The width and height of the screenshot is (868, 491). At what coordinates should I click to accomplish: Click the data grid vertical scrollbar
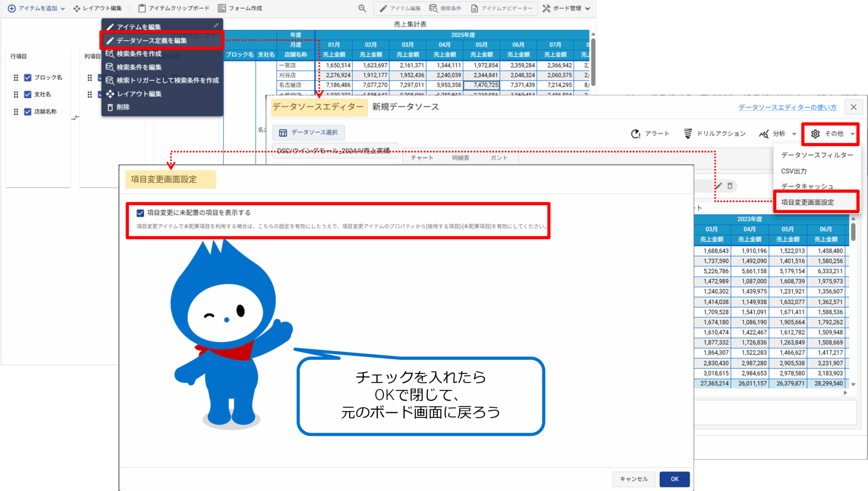pyautogui.click(x=853, y=232)
